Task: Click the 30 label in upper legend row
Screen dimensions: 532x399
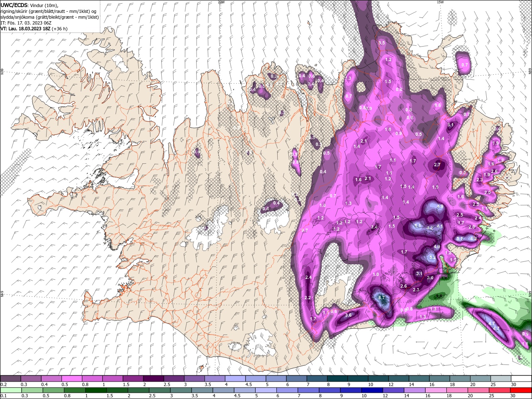Action: coord(513,384)
